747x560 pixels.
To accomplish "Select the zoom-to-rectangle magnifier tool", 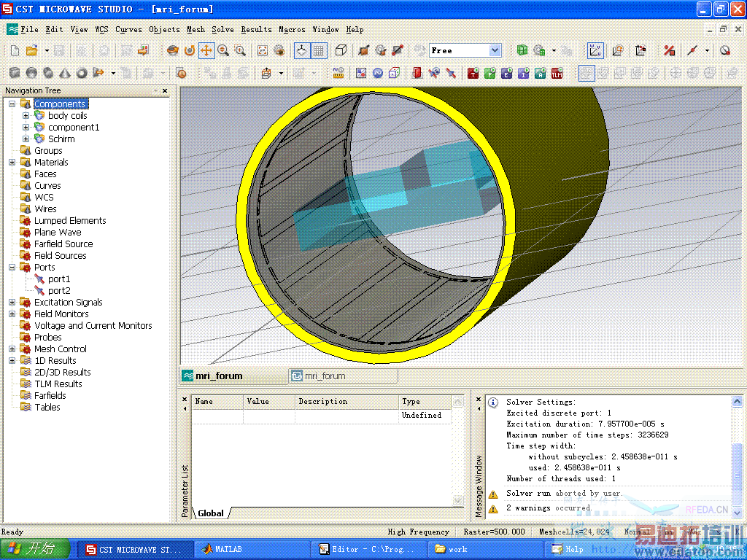I will click(239, 50).
